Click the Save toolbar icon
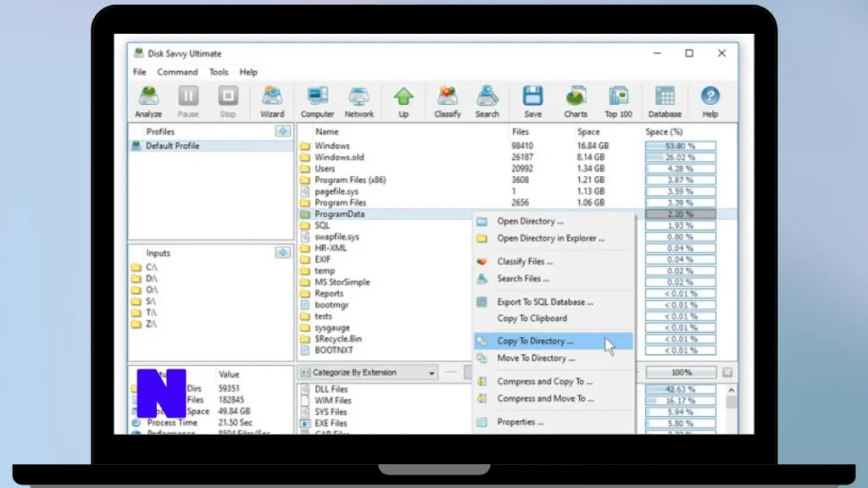The height and width of the screenshot is (488, 868). [x=532, y=102]
